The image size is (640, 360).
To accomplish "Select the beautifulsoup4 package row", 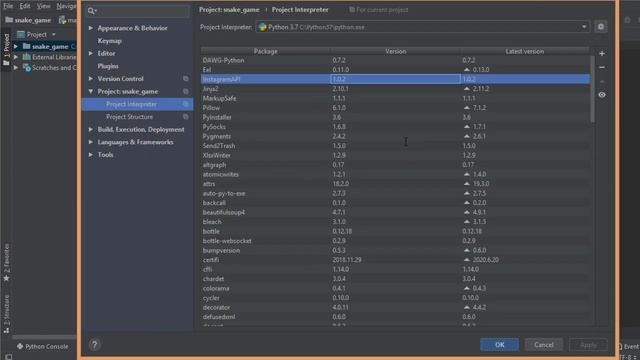I will pos(395,212).
